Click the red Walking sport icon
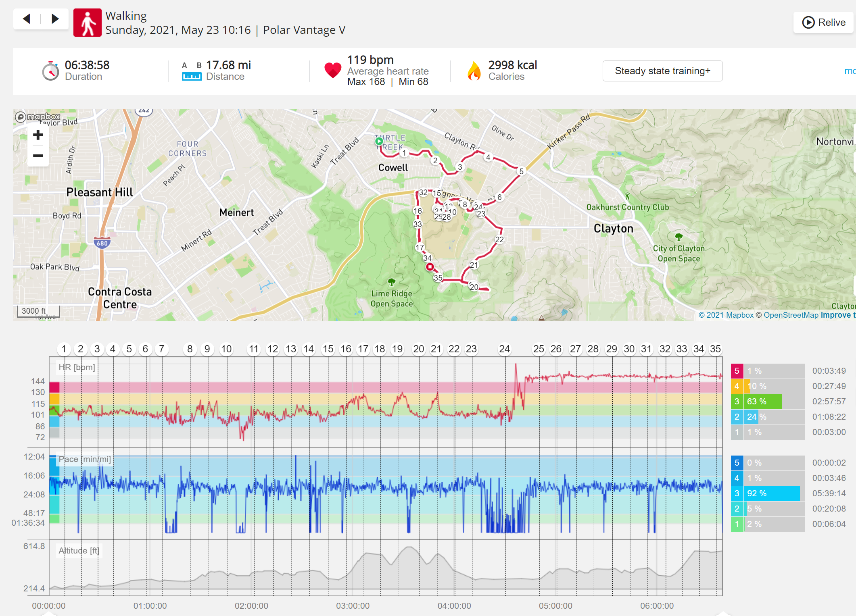 point(87,23)
